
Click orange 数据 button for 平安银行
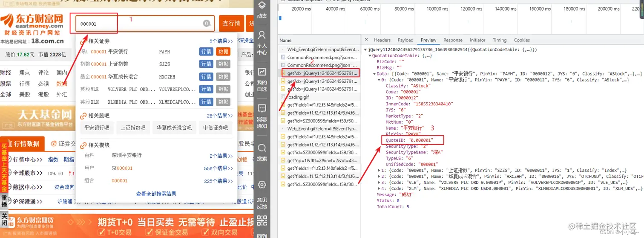point(223,52)
